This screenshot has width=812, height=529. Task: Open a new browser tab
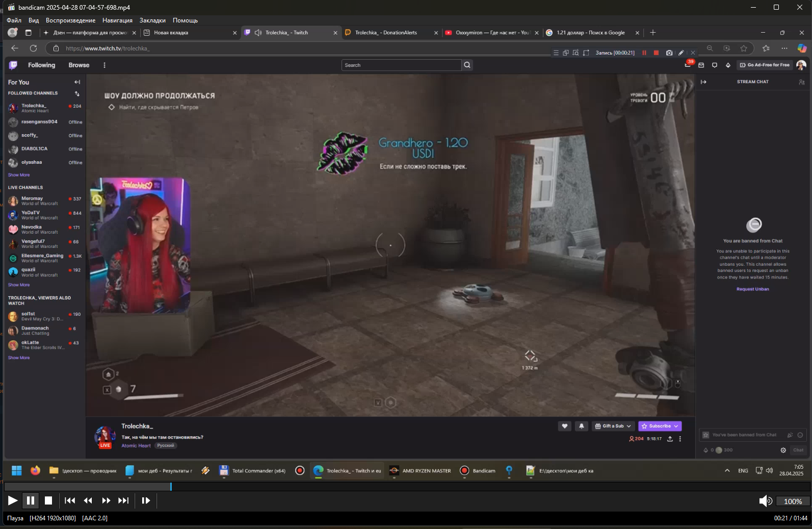pyautogui.click(x=653, y=33)
